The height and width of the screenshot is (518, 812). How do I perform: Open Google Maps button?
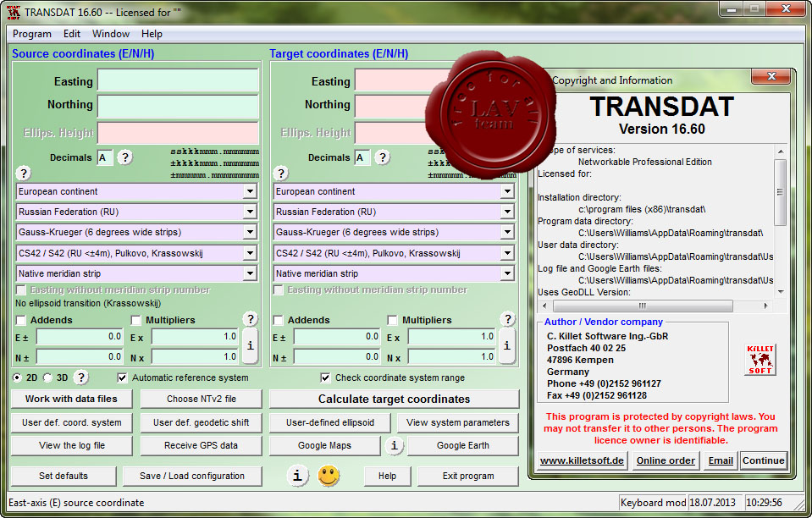click(324, 445)
